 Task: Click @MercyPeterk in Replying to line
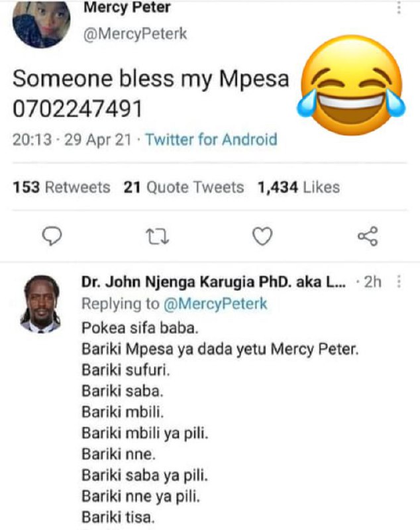[x=215, y=303]
